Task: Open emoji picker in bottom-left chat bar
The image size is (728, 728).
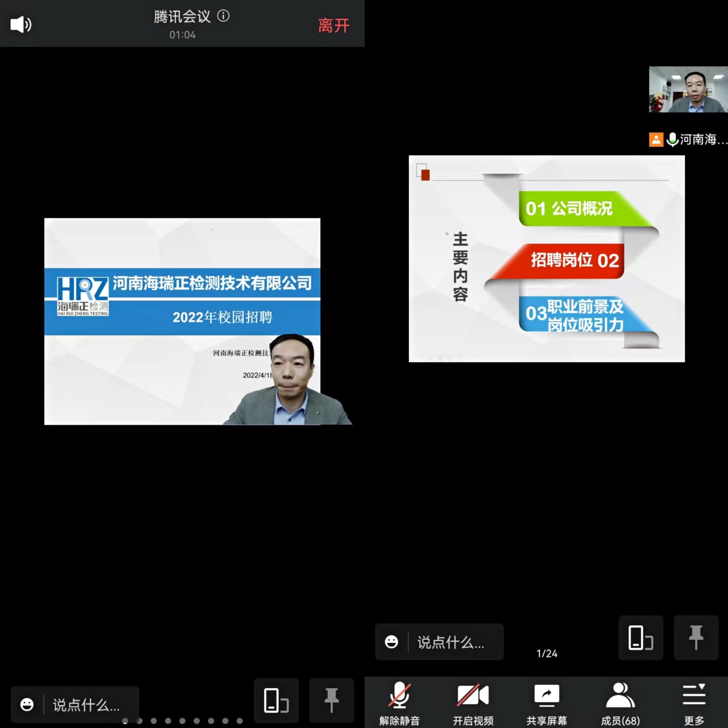Action: click(27, 705)
